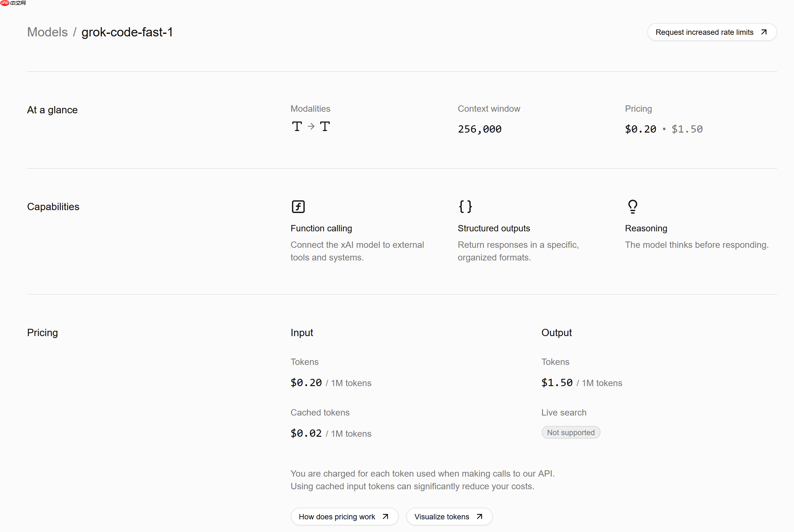Screen dimensions: 794x532
Task: Click the input text modality T icon
Action: (297, 126)
